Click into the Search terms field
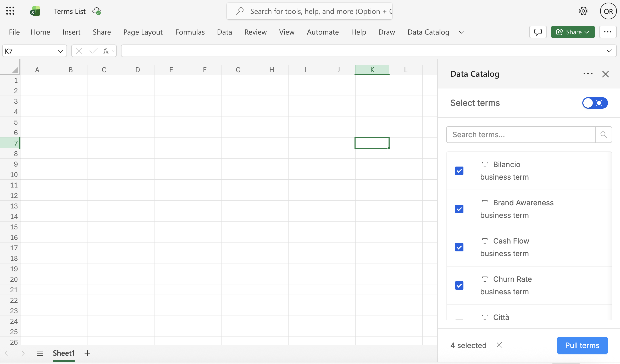Image resolution: width=620 pixels, height=364 pixels. [x=521, y=135]
